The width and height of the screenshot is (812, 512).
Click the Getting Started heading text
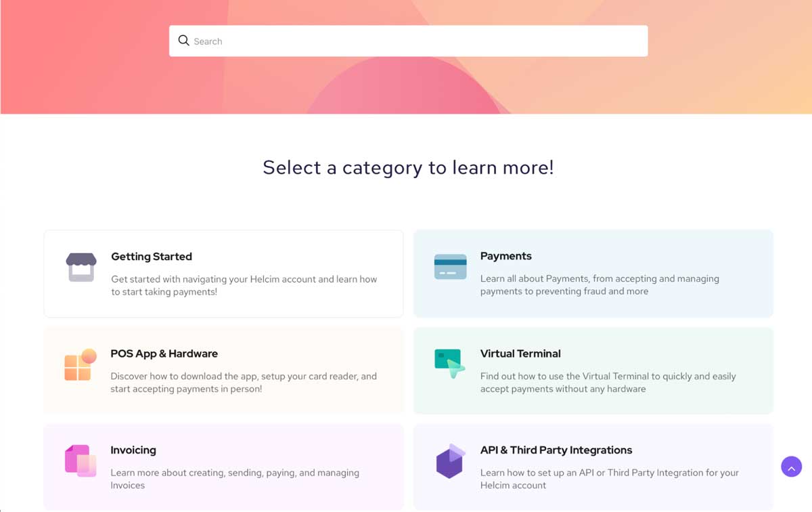[152, 257]
